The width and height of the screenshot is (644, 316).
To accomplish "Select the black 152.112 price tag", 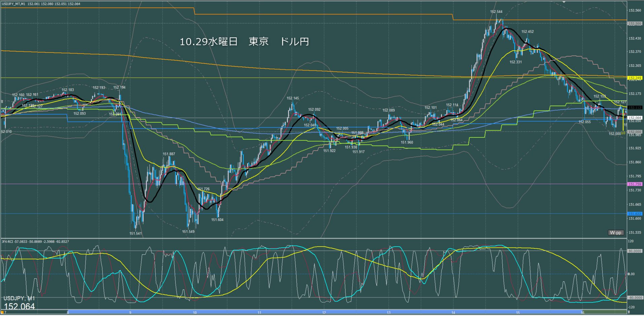I will 635,107.
